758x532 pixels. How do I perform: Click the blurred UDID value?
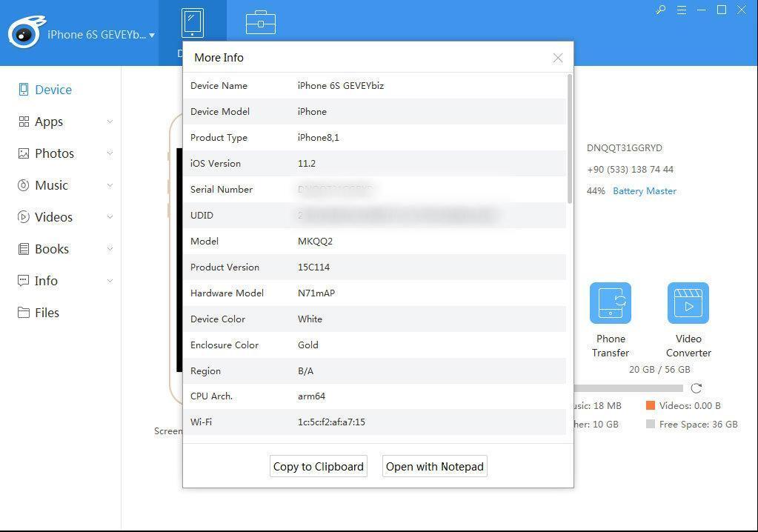tap(399, 215)
